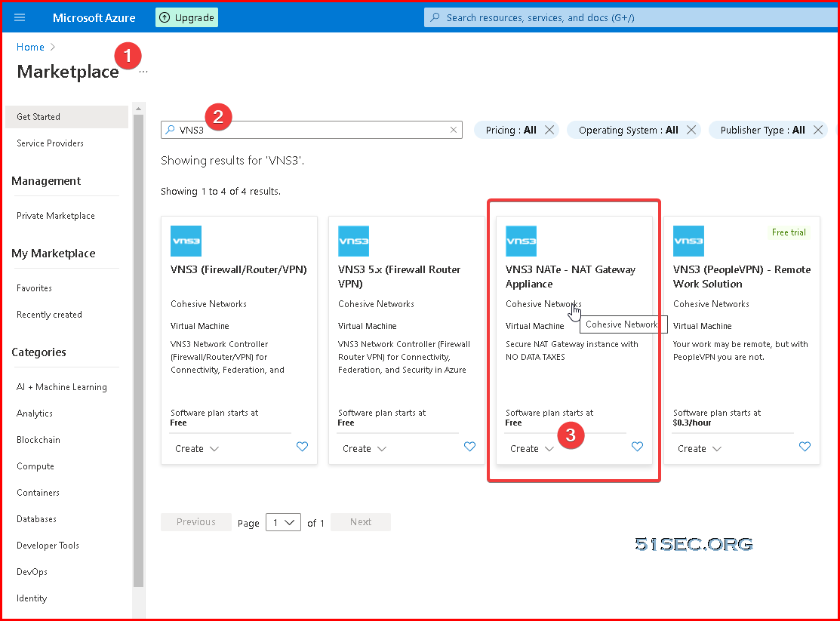Click the Free trial badge
This screenshot has width=840, height=621.
click(x=789, y=232)
